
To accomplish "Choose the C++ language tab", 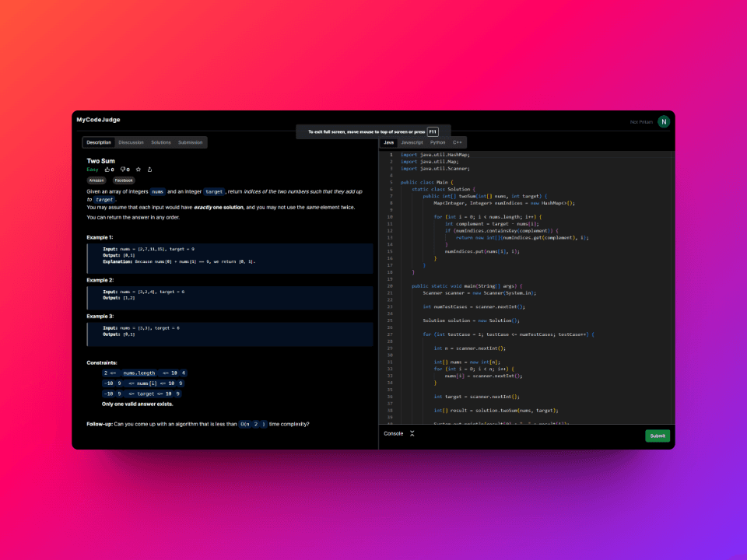I will (x=458, y=143).
